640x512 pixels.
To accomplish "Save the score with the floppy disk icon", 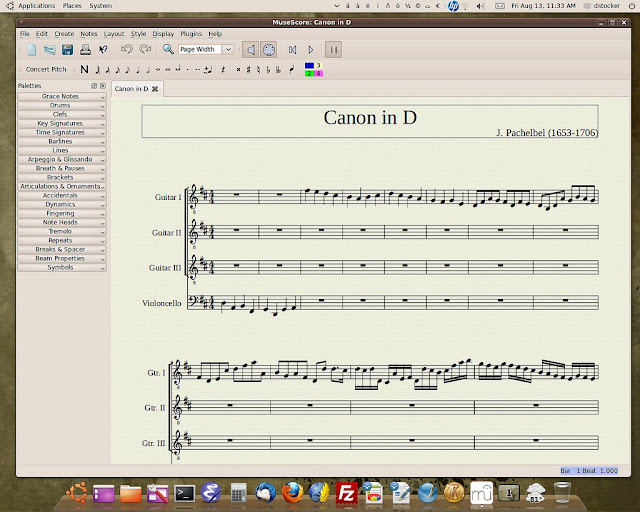I will (67, 50).
